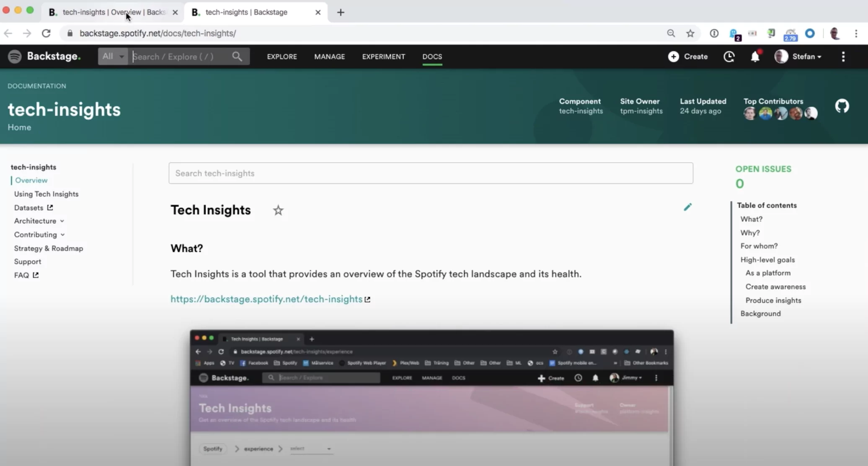
Task: Open Using Tech Insights page
Action: click(x=46, y=194)
